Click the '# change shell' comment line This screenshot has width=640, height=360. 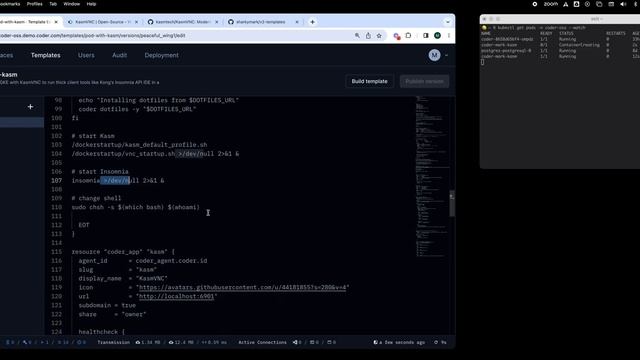pos(96,198)
